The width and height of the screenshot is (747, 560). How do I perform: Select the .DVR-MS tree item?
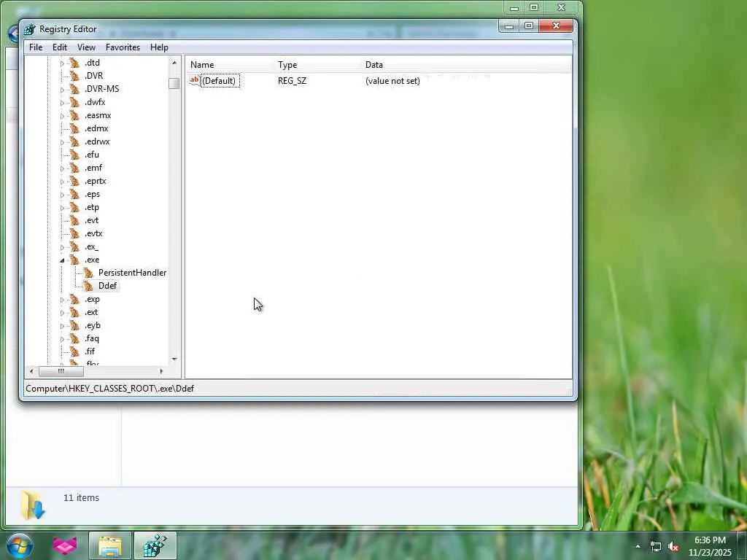point(101,89)
